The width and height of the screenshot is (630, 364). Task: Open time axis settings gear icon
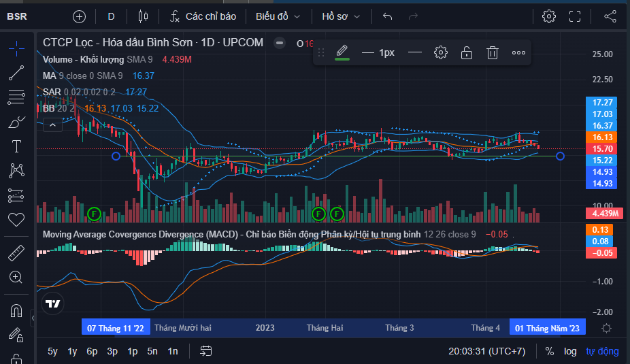607,328
